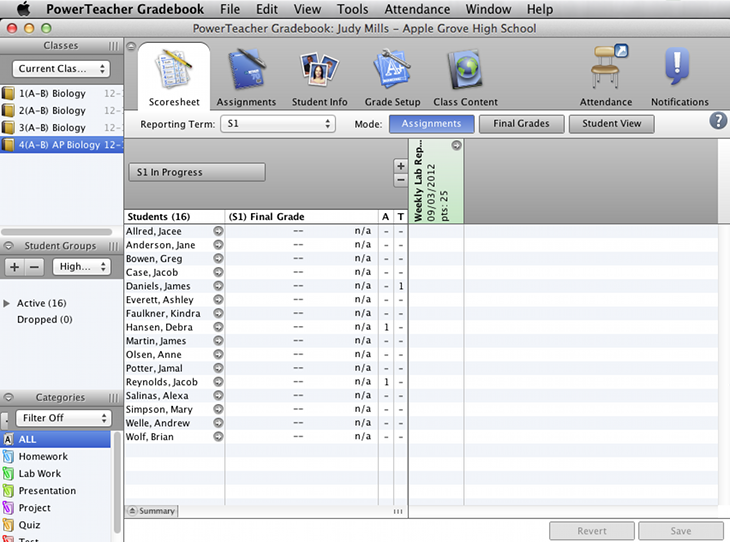
Task: Select the Homework category icon
Action: 8,456
